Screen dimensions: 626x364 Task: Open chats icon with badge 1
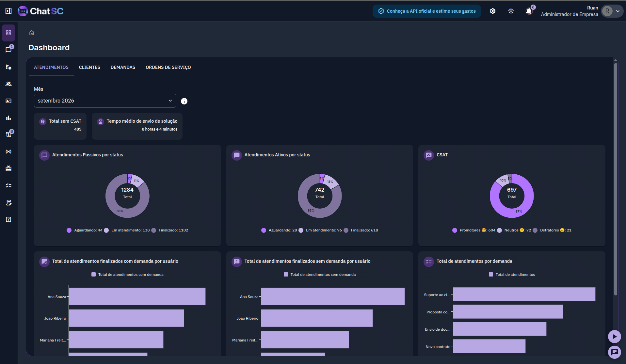coord(8,50)
